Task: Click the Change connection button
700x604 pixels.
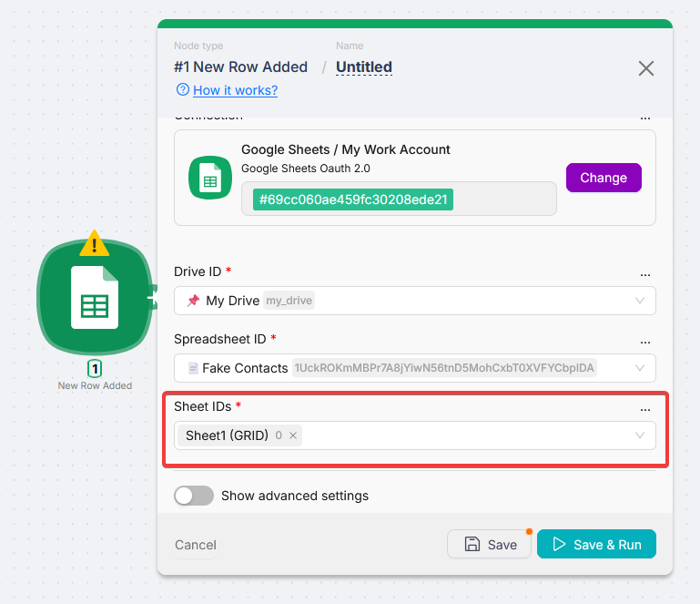Action: pyautogui.click(x=604, y=178)
